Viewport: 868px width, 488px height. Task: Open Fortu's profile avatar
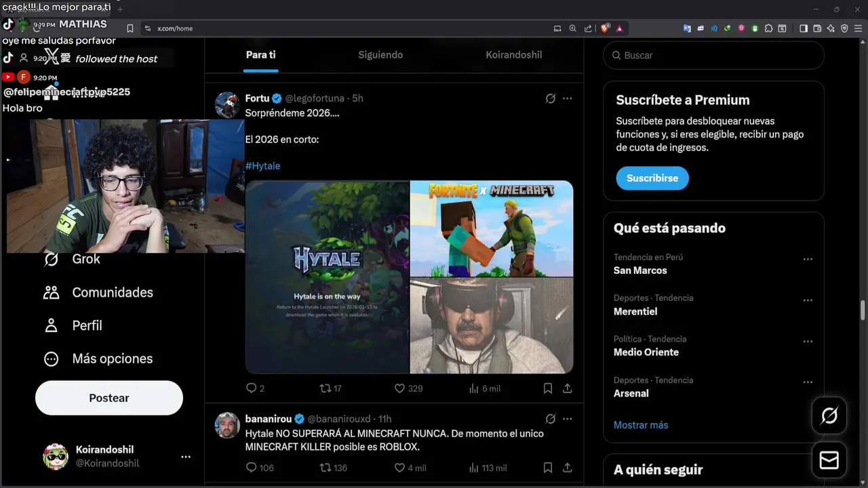[227, 105]
